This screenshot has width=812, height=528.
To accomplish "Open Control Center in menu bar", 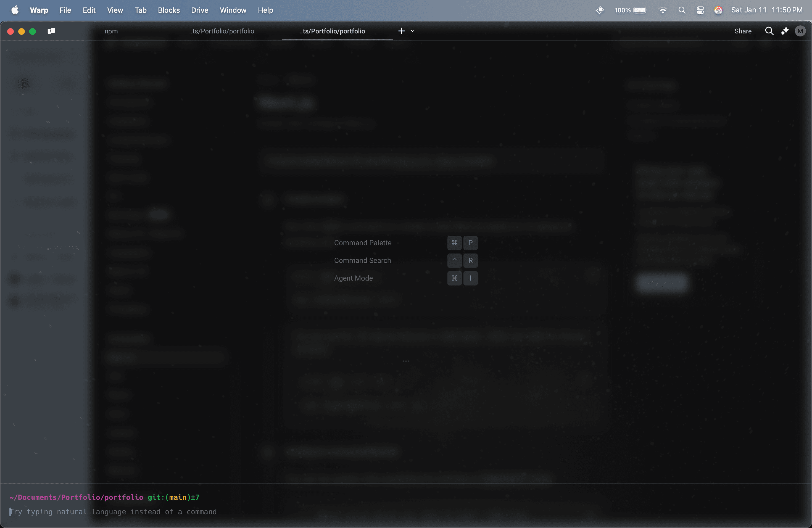I will 700,10.
